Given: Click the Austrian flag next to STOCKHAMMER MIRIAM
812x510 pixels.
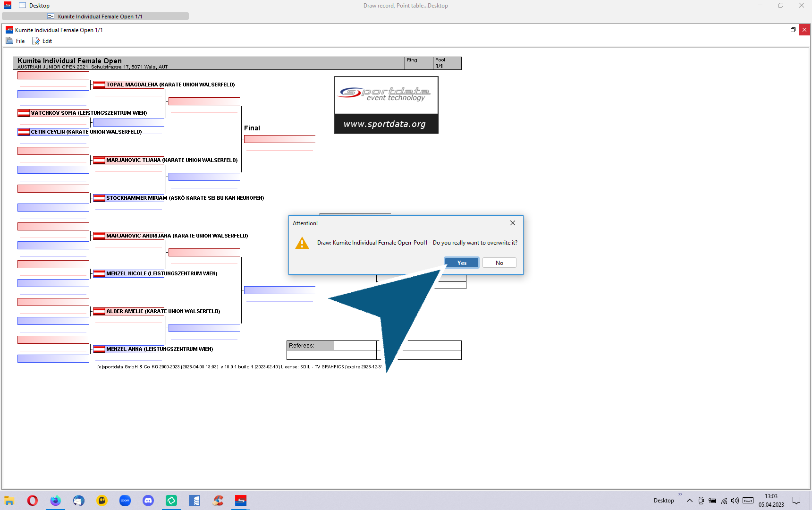Looking at the screenshot, I should tap(99, 198).
